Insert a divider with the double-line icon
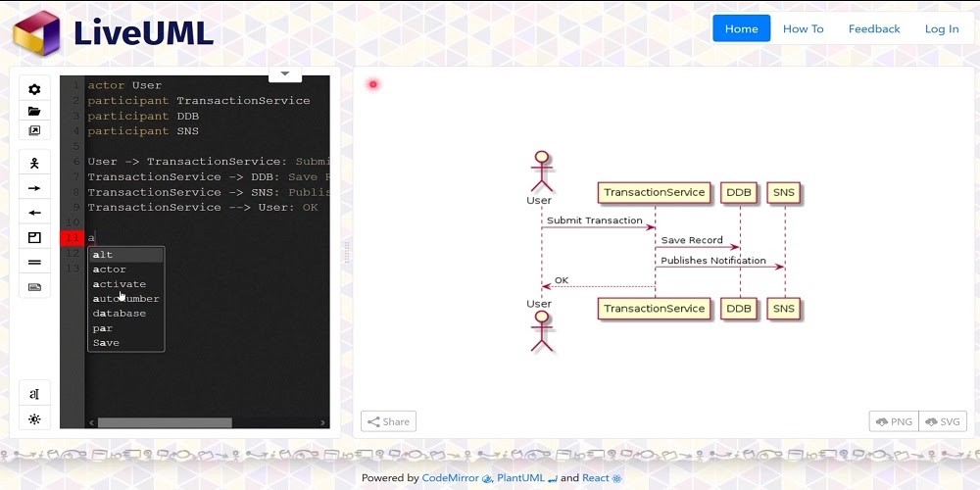Screen dimensions: 980x490 pyautogui.click(x=34, y=263)
